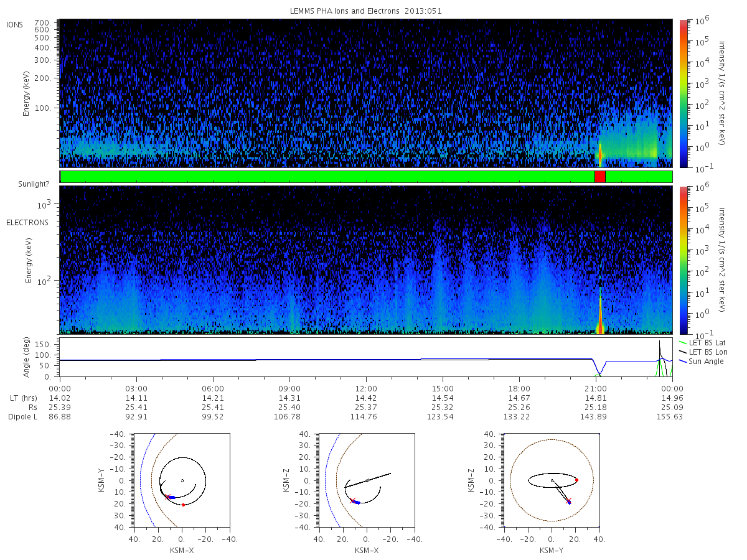Click the bright ion burst near 21:00
Screen dimensions: 747x560
coord(600,153)
